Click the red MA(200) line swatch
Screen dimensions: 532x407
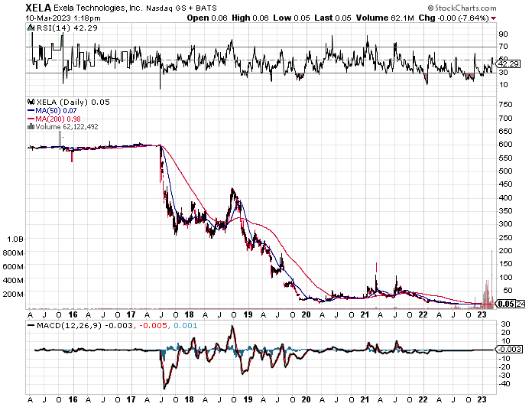(x=31, y=119)
